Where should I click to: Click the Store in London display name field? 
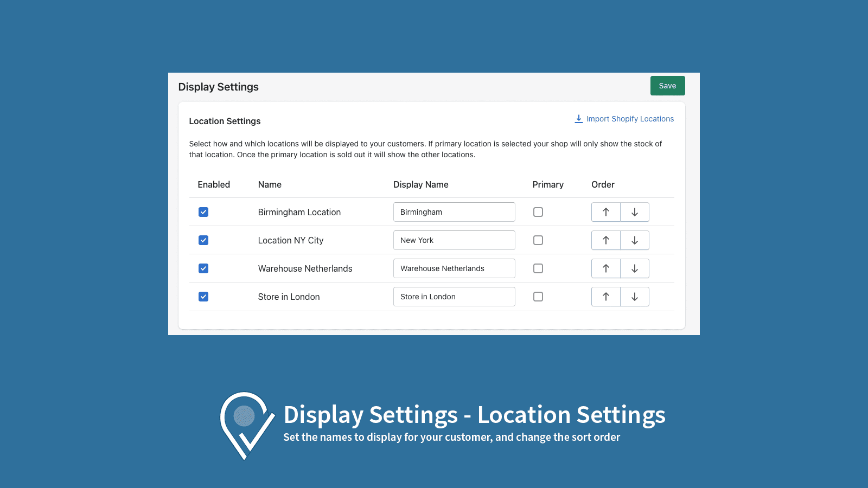tap(454, 297)
